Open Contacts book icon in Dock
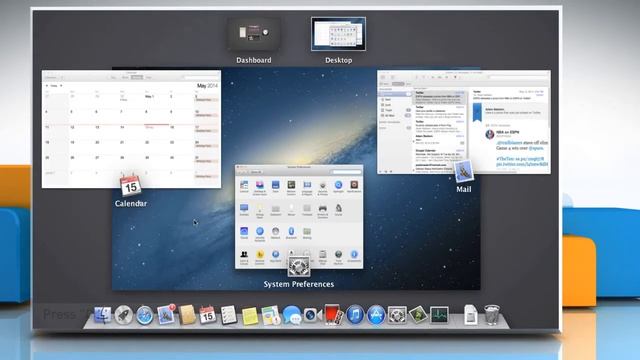The width and height of the screenshot is (640, 360). [x=187, y=315]
